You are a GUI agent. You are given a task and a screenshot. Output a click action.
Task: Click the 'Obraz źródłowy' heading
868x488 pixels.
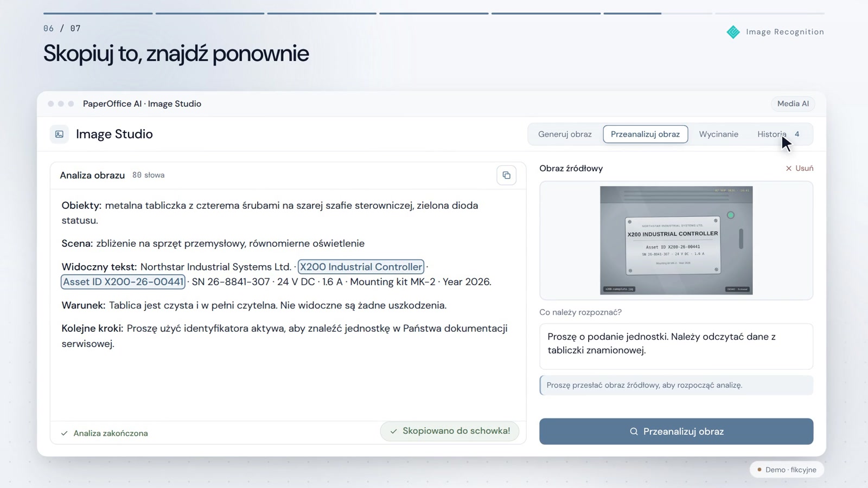(571, 169)
